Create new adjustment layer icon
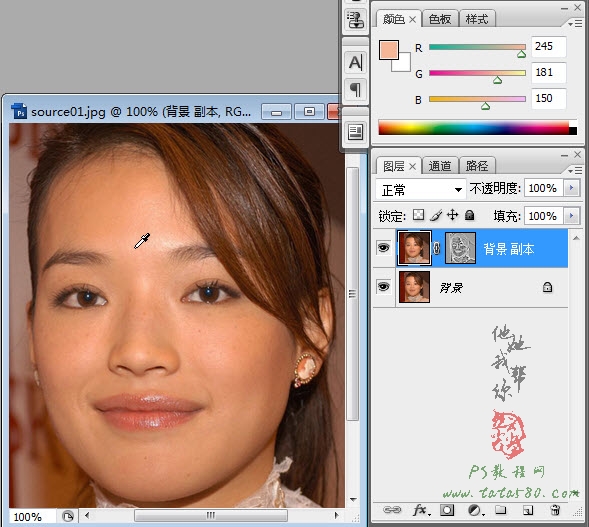 pos(475,510)
